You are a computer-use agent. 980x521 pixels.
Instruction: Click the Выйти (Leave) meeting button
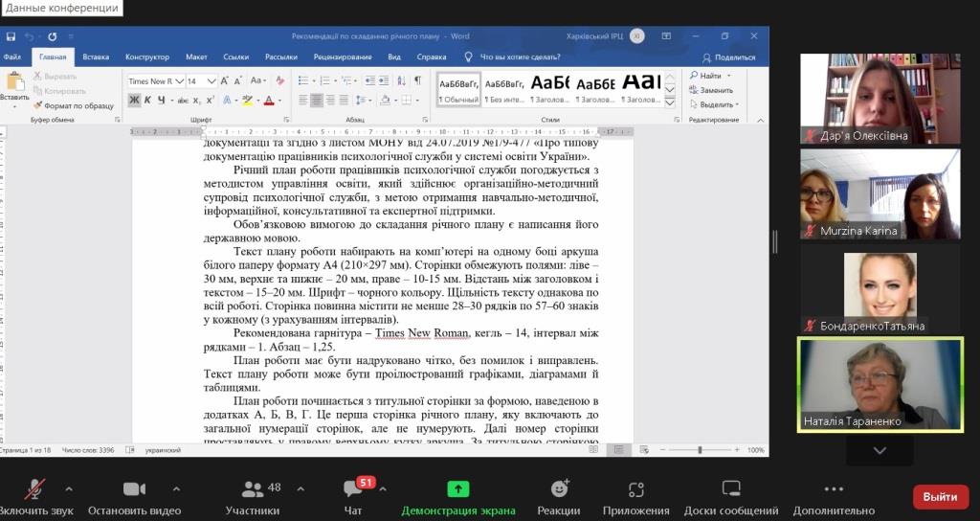940,497
